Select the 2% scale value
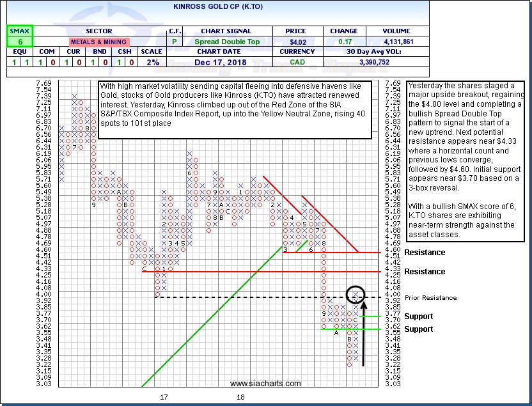 [x=151, y=63]
